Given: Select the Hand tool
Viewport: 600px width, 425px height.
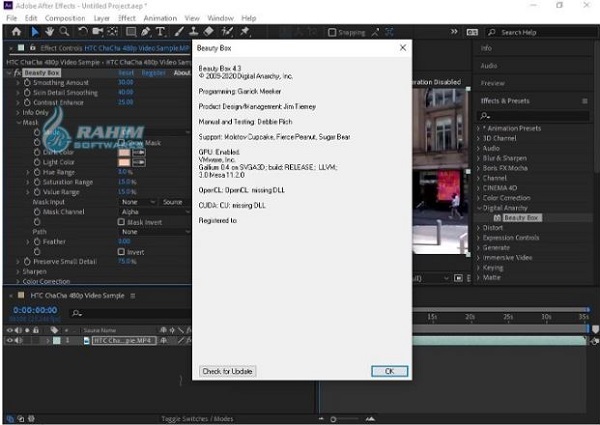Looking at the screenshot, I should click(x=49, y=32).
